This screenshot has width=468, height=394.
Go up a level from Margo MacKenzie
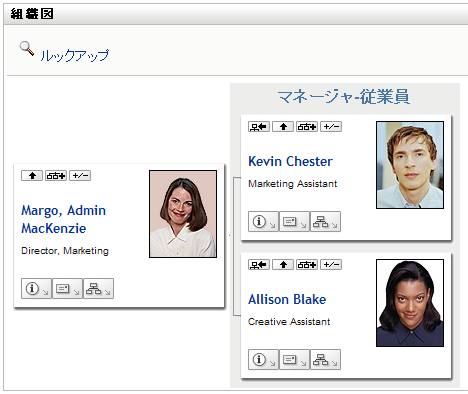tap(32, 176)
